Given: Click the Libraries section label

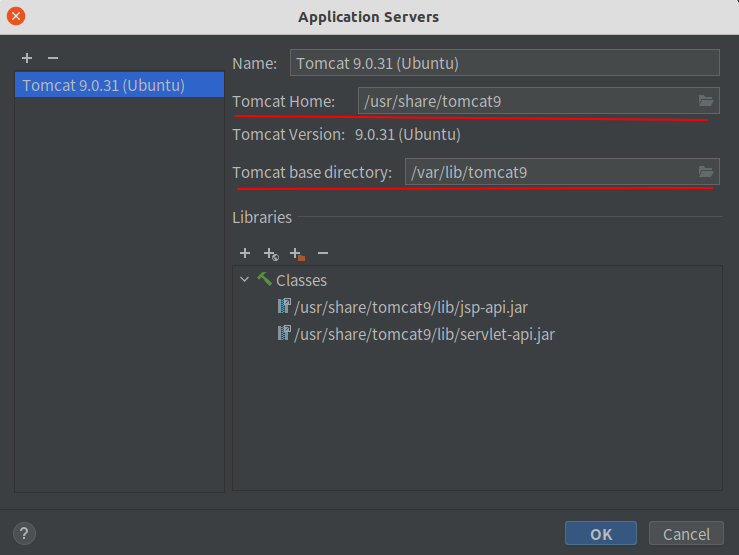Looking at the screenshot, I should 262,217.
